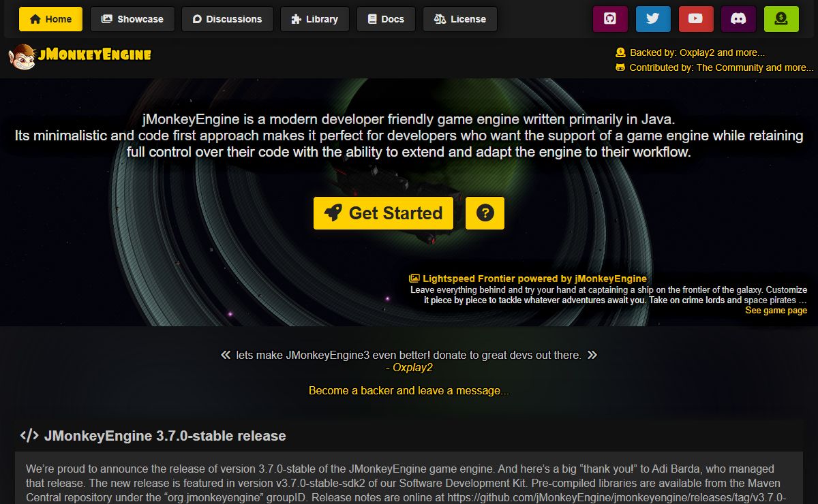The height and width of the screenshot is (504, 818).
Task: Open the Discussions page
Action: coord(228,19)
